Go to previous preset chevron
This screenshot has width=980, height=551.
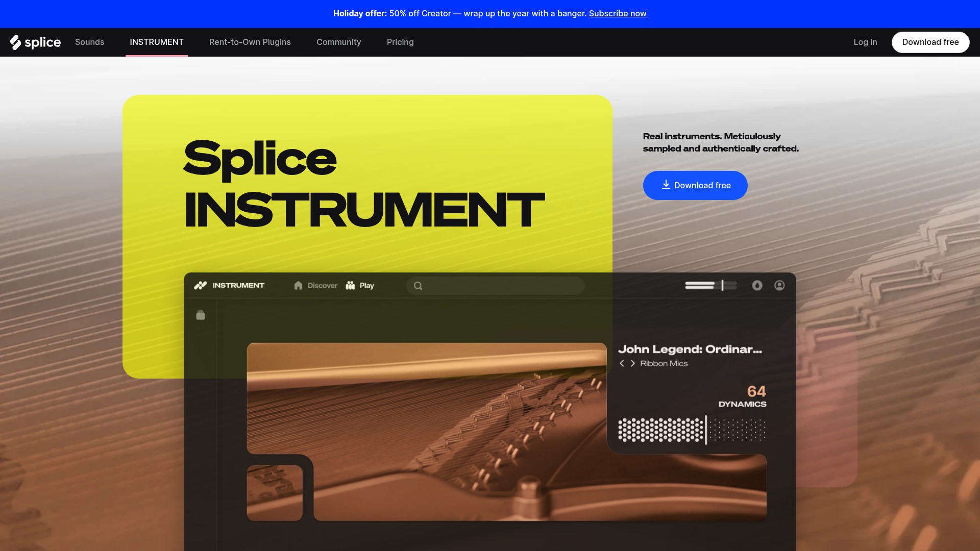pyautogui.click(x=622, y=363)
